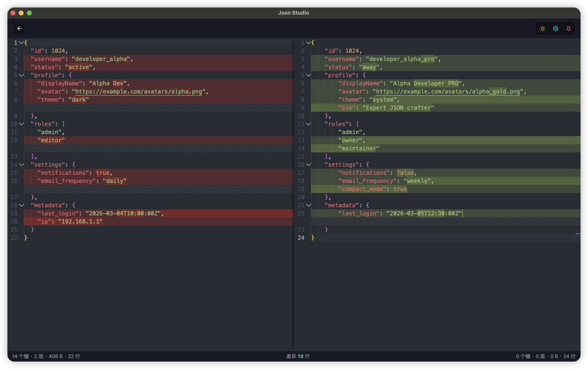Click the 差异 13 行 diff counter
This screenshot has width=588, height=369.
(x=298, y=356)
